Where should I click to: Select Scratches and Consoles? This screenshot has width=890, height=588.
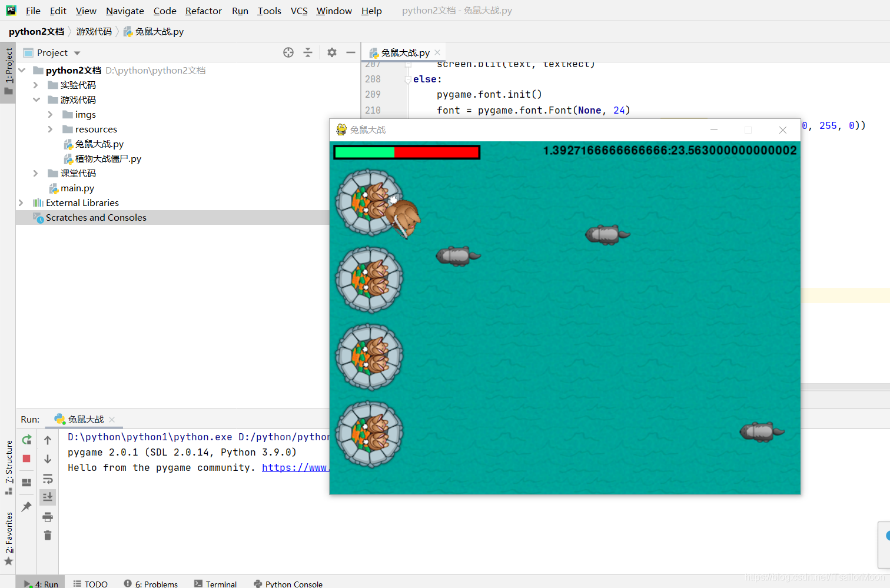(89, 218)
